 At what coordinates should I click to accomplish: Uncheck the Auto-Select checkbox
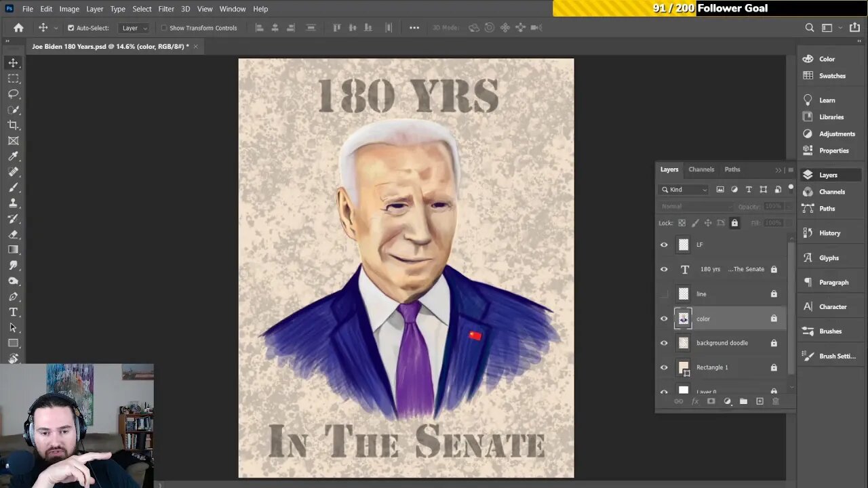[x=71, y=28]
